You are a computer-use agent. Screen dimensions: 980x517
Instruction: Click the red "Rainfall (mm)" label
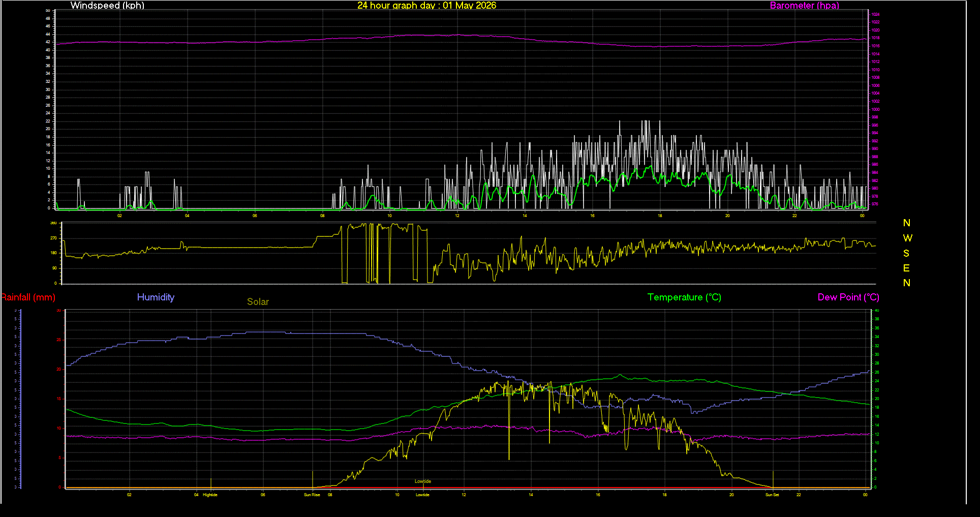[28, 297]
